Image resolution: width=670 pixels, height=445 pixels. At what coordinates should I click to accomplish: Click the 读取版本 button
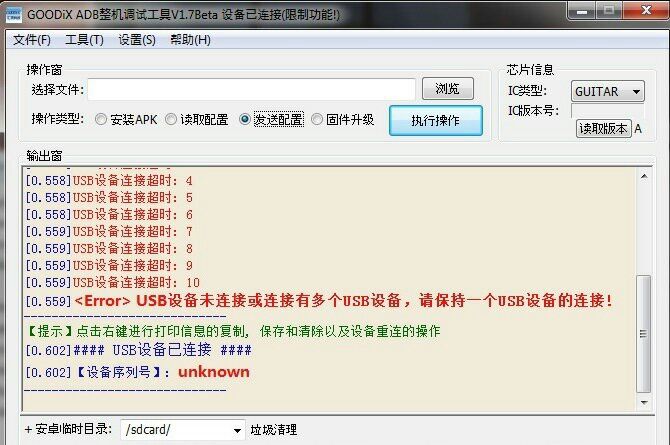[603, 128]
